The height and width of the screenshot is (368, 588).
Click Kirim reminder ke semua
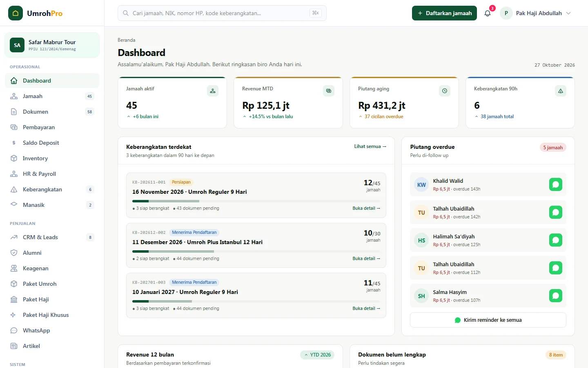pyautogui.click(x=488, y=320)
